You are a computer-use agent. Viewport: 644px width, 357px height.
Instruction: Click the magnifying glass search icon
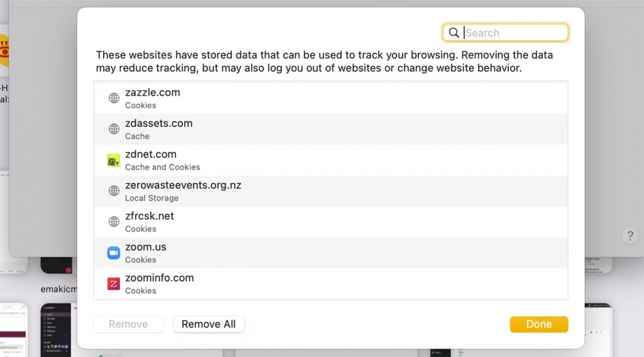[x=454, y=33]
